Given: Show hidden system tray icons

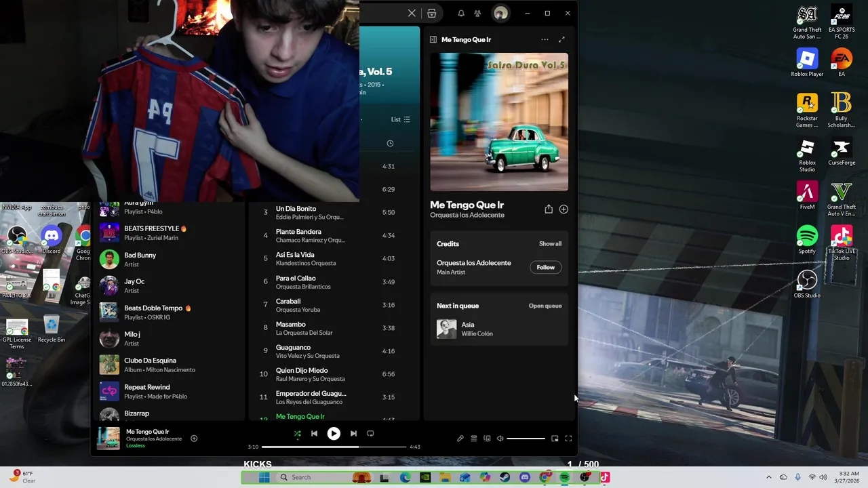Looking at the screenshot, I should (768, 478).
